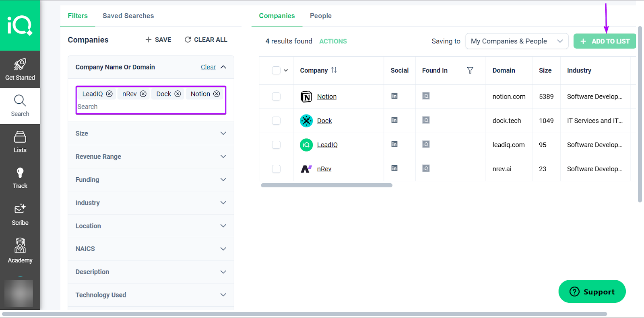Screen dimensions: 644x318
Task: Open the ACTIONS menu
Action: 333,41
